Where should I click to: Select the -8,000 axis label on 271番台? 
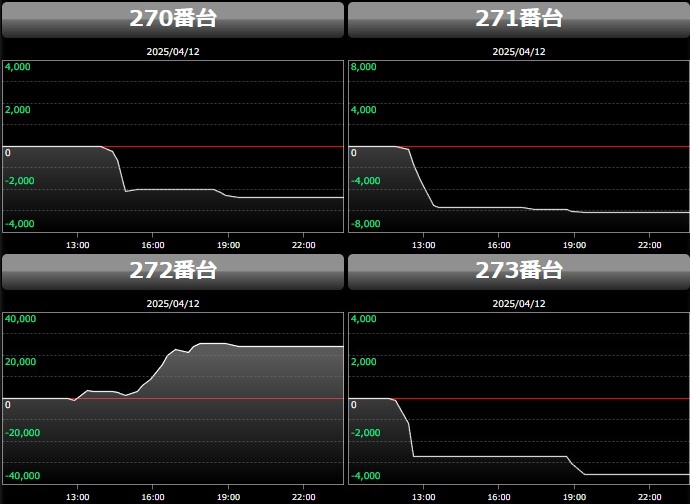(364, 224)
